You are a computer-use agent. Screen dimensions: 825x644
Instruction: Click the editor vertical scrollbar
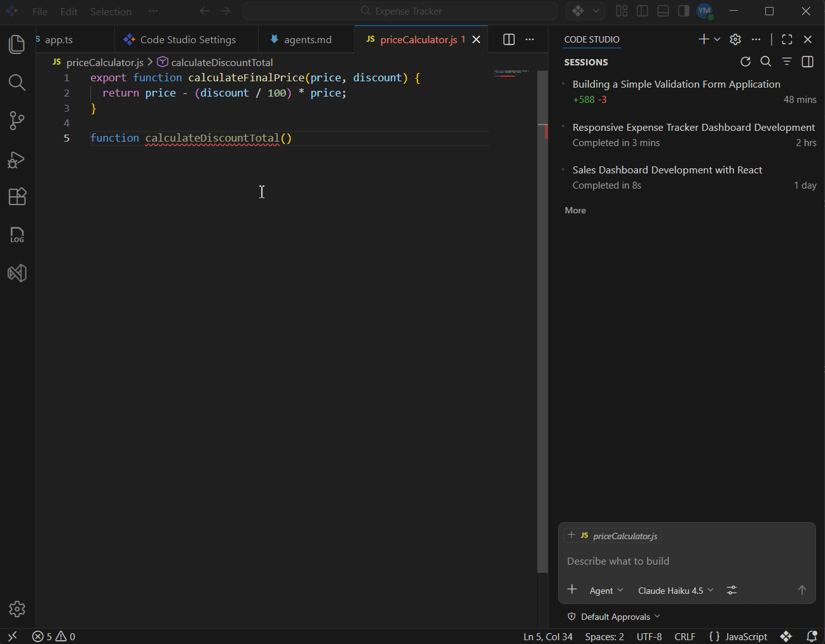point(543,321)
